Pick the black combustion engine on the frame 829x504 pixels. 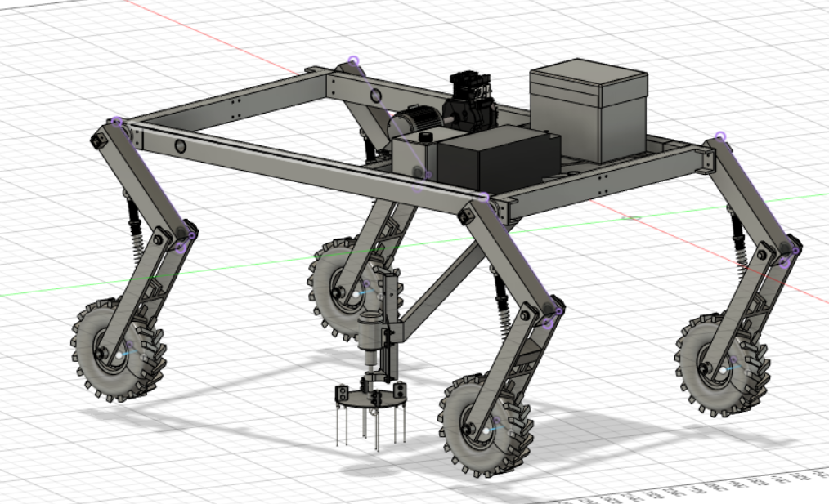[471, 104]
